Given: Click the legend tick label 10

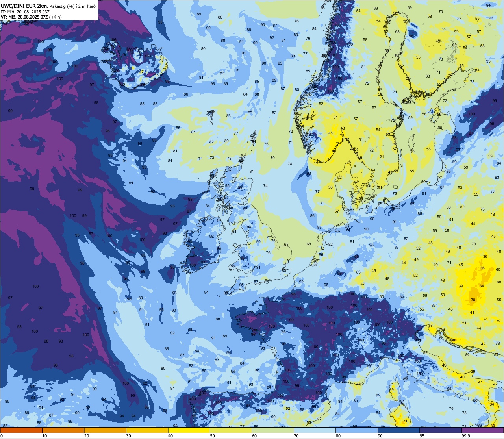Looking at the screenshot, I should [44, 436].
